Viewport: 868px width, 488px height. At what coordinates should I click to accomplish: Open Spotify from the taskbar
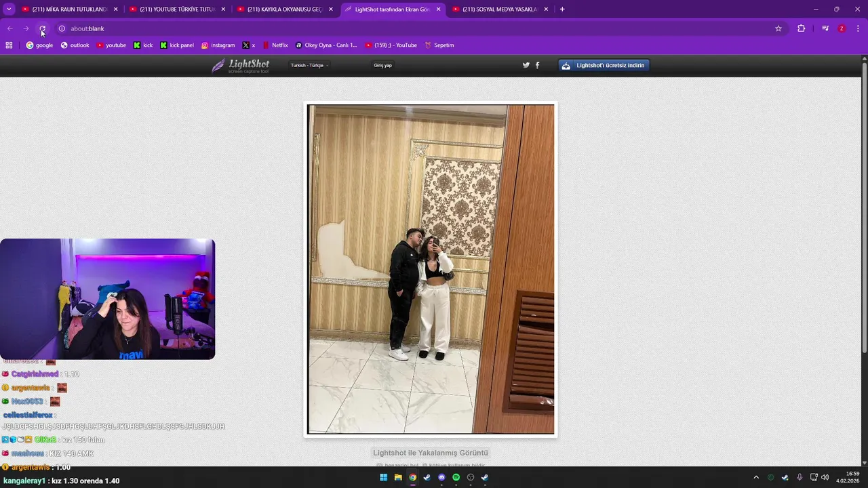456,477
